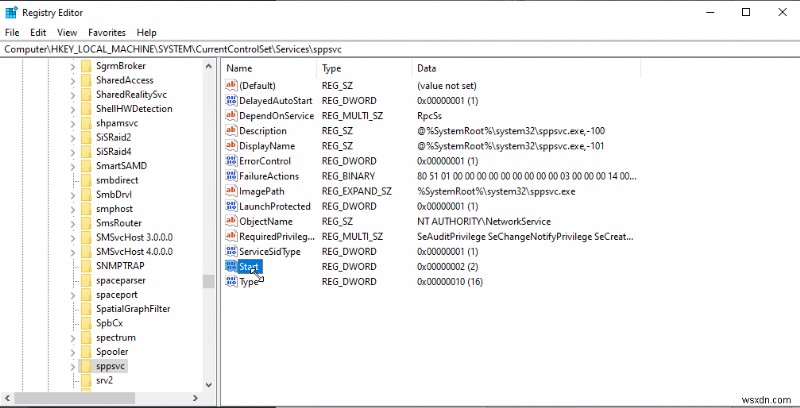
Task: Click the LaunchProtected DWORD icon
Action: coord(231,206)
